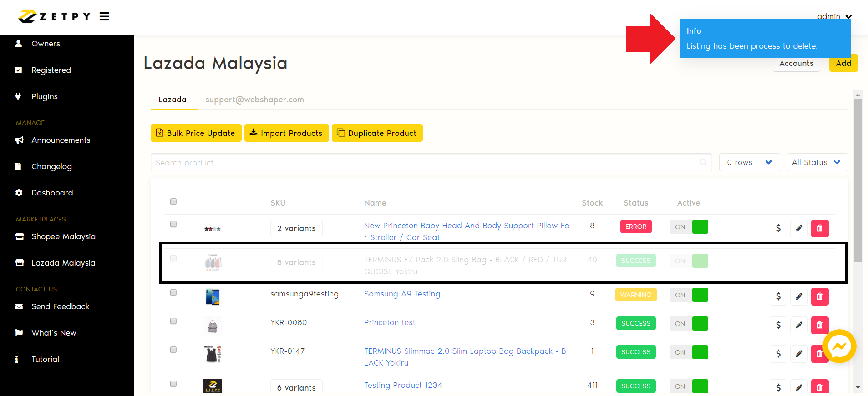This screenshot has width=868, height=396.
Task: Click the search magnifier icon
Action: coord(703,162)
